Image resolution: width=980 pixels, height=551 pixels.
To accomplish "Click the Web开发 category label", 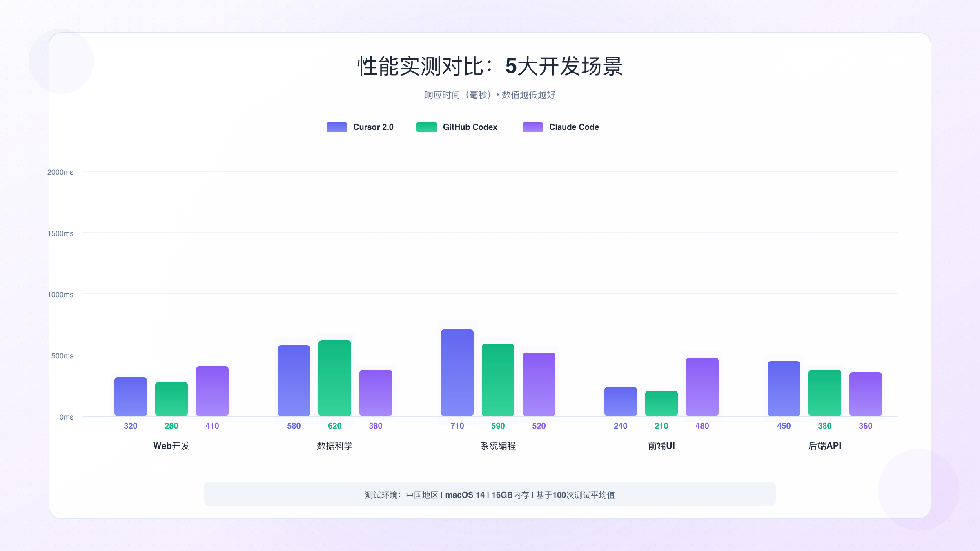I will coord(171,446).
